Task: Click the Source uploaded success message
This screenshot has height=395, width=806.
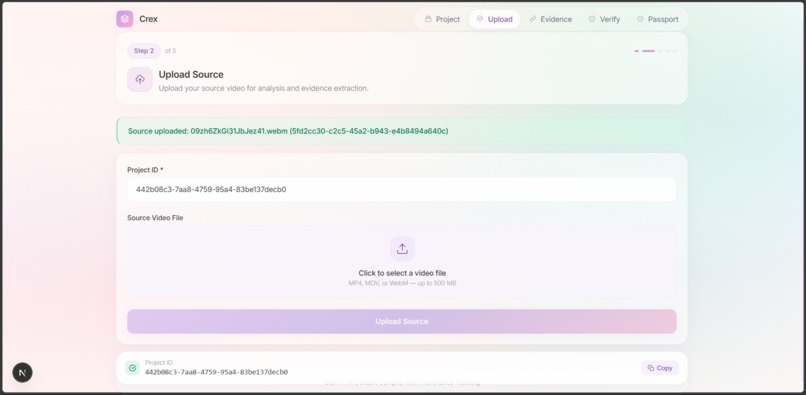Action: [402, 131]
